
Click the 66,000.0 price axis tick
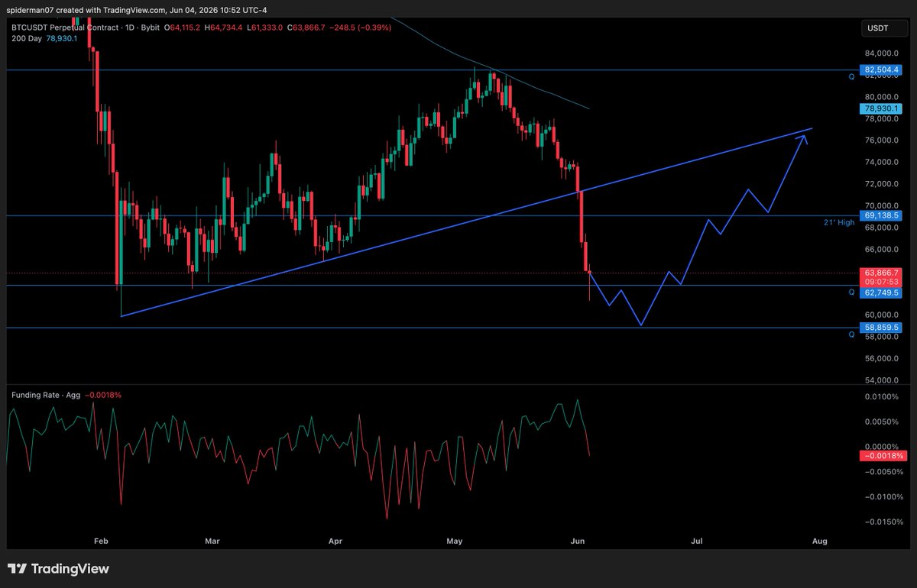(x=881, y=250)
